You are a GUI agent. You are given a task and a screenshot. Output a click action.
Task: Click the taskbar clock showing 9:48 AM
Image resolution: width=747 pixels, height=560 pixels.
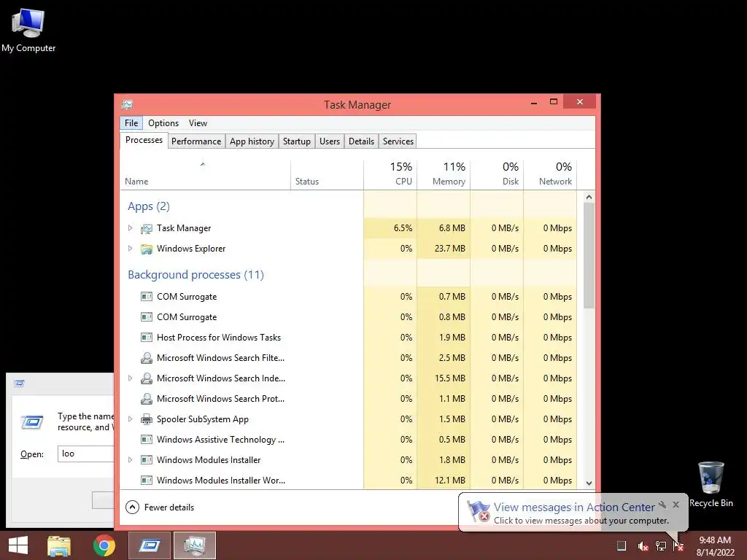(715, 545)
